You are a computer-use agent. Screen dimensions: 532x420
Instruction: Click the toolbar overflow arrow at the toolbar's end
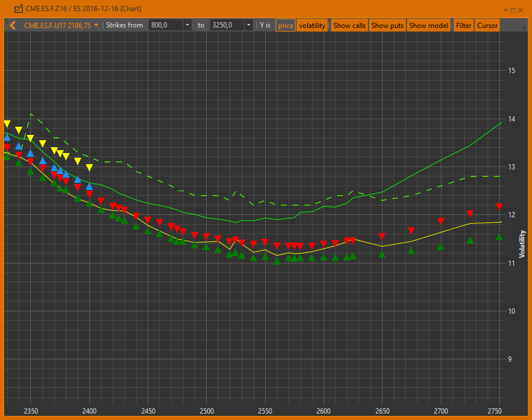[x=524, y=27]
